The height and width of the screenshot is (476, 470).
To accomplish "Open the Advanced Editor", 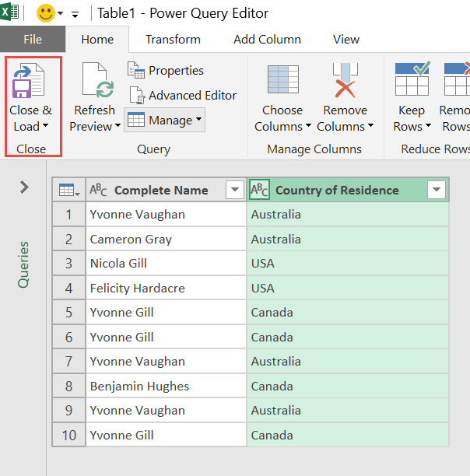I will tap(182, 96).
